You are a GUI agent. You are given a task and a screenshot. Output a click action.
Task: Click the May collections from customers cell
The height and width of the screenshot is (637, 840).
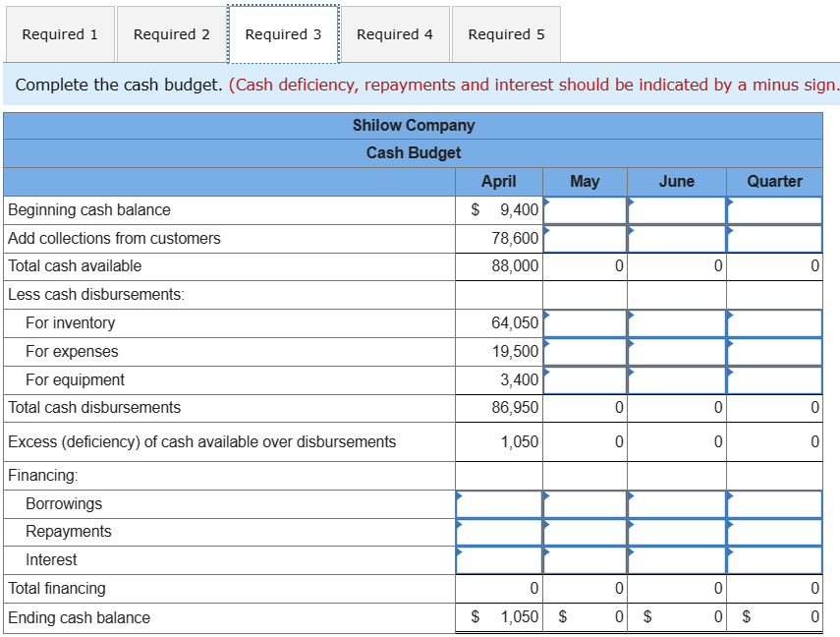tap(585, 238)
